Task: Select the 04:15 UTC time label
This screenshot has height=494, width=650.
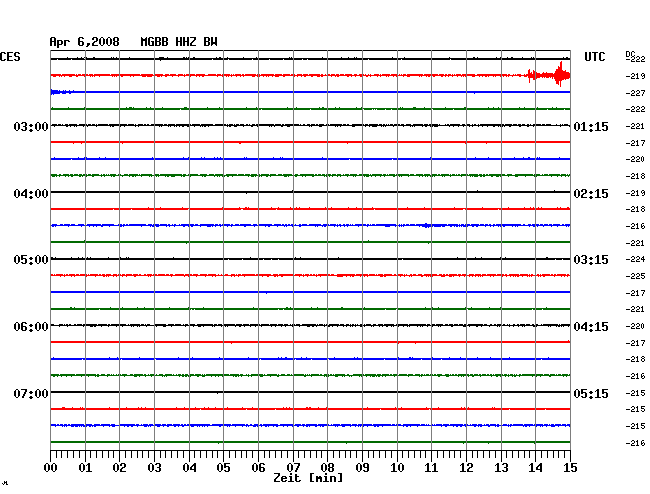Action: point(591,327)
